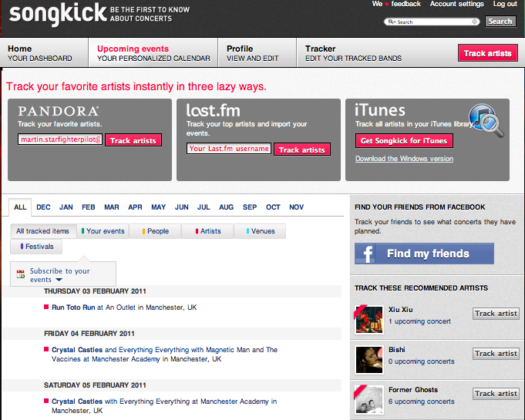
Task: Click the search magnifier icon in search field
Action: 392,22
